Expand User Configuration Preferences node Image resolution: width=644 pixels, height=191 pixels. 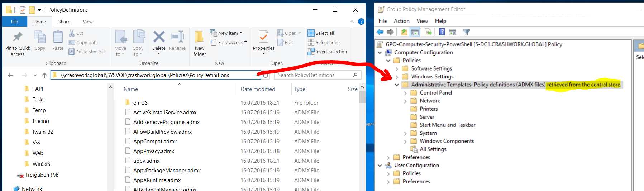(388, 182)
